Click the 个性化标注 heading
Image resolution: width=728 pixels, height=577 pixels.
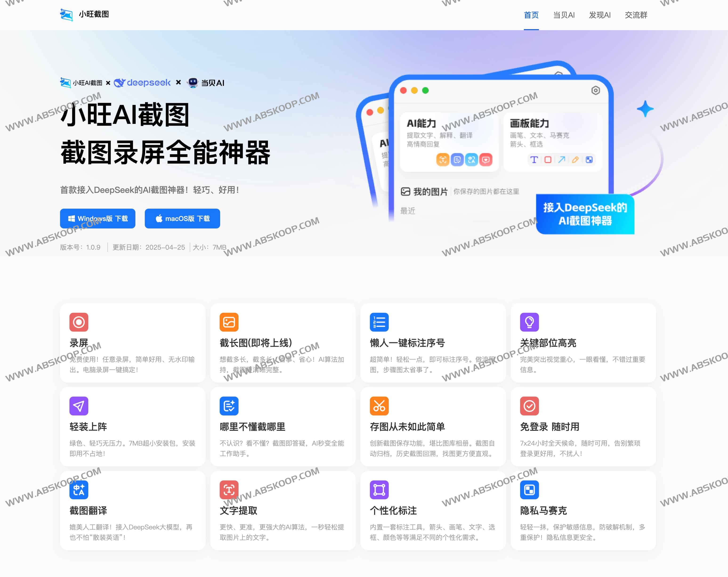pos(393,510)
